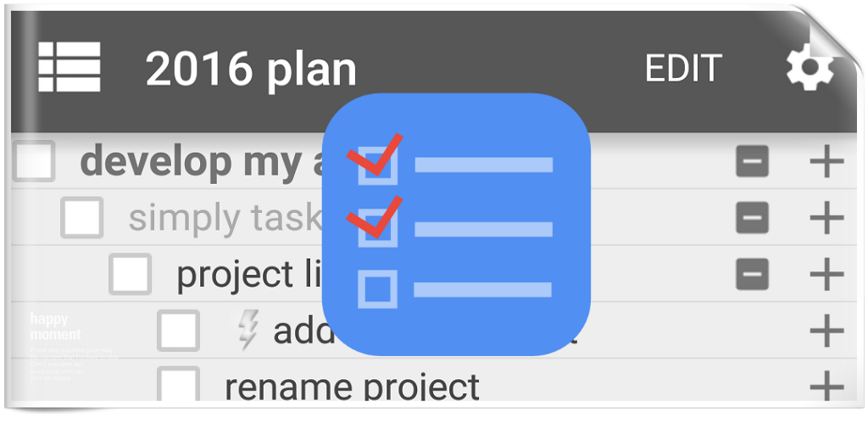
Task: Open the project list menu icon
Action: click(x=70, y=66)
